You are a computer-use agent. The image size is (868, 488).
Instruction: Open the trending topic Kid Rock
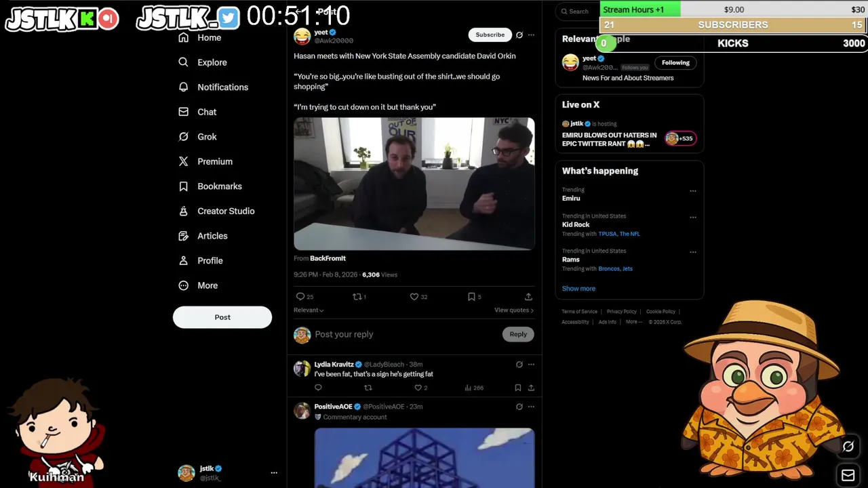pyautogui.click(x=576, y=224)
